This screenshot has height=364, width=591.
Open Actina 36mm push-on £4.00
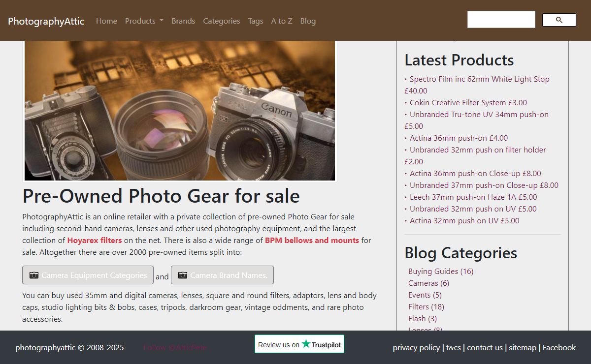(x=459, y=138)
